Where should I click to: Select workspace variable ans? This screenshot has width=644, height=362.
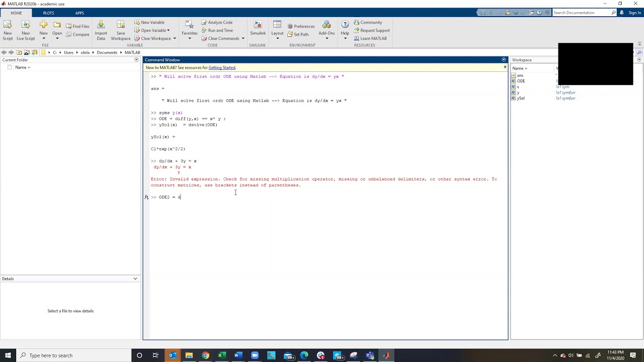pos(520,75)
